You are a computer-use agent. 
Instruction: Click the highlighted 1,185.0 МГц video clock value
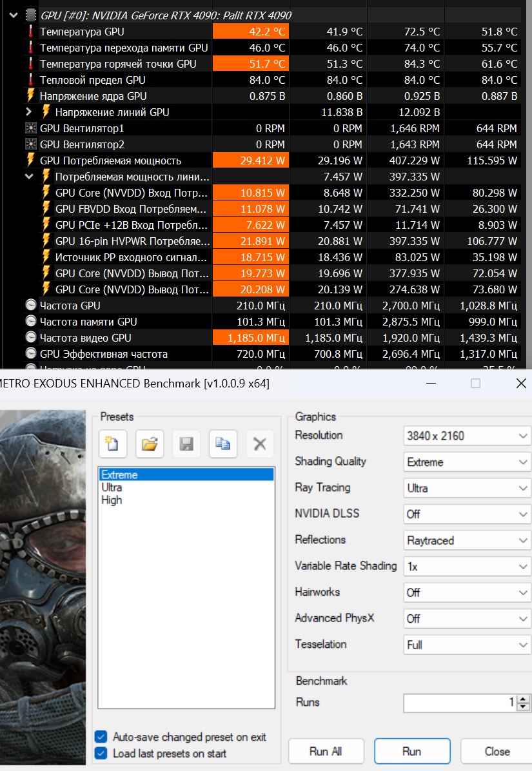[251, 338]
